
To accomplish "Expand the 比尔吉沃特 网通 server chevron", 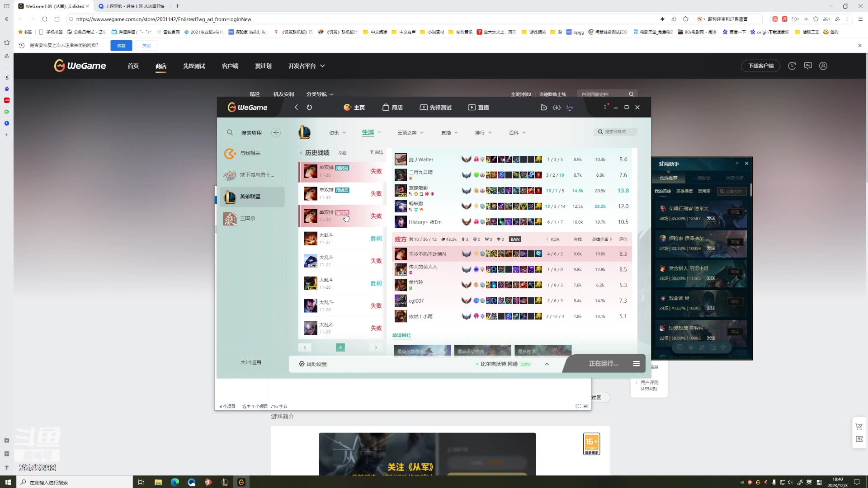I will (547, 364).
